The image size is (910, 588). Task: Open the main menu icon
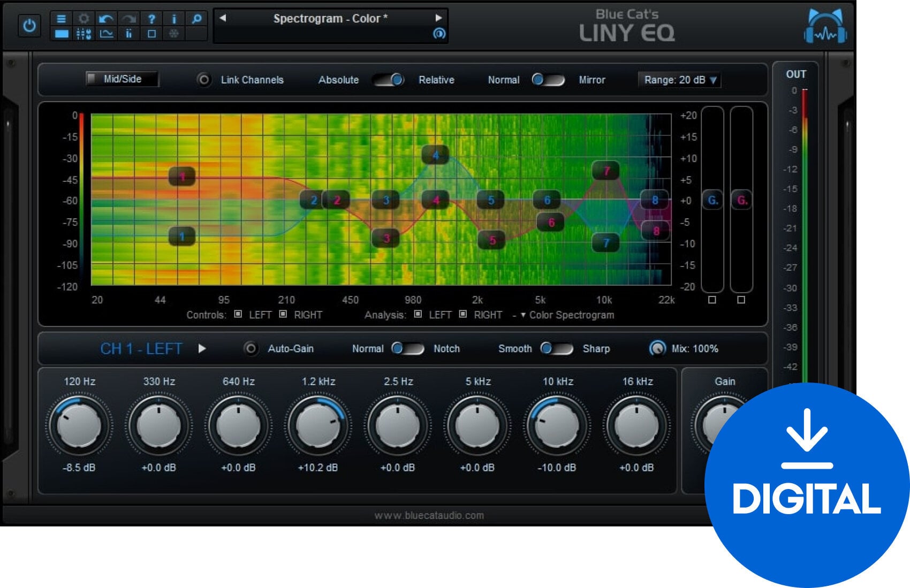[62, 19]
